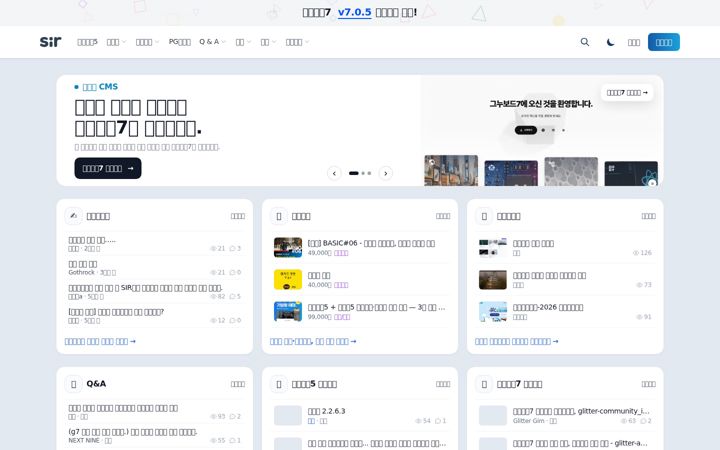Open the post mentioning SIR in first card
This screenshot has height=450, width=720.
pyautogui.click(x=145, y=288)
